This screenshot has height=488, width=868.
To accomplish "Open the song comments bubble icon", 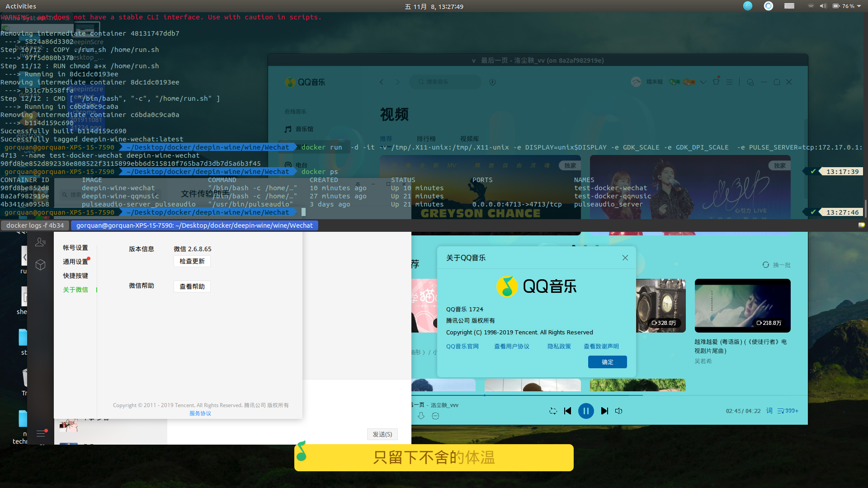I will pos(435,416).
